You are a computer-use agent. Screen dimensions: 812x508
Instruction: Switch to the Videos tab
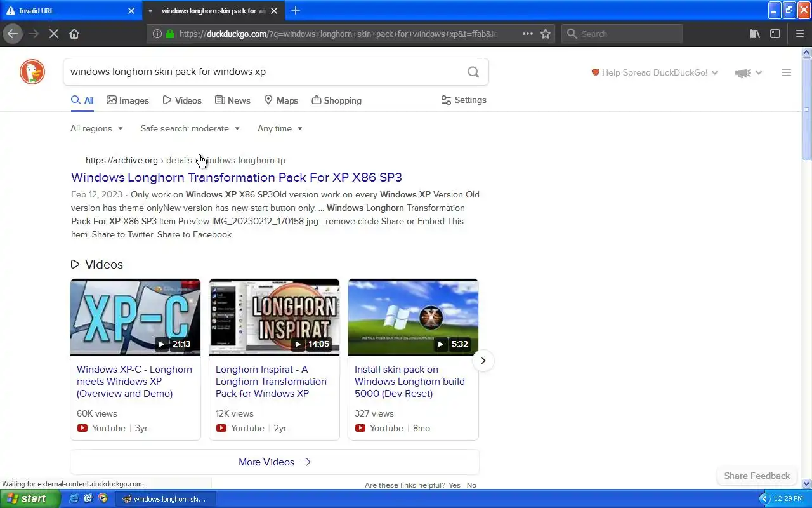(182, 100)
